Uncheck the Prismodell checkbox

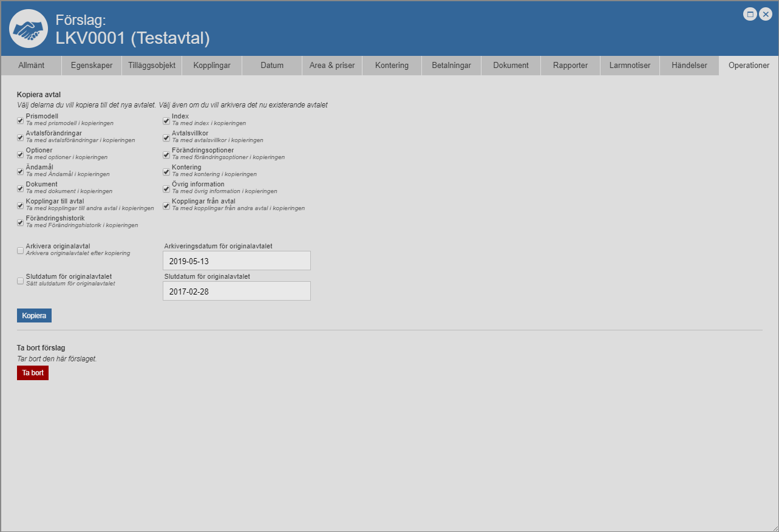(x=21, y=121)
